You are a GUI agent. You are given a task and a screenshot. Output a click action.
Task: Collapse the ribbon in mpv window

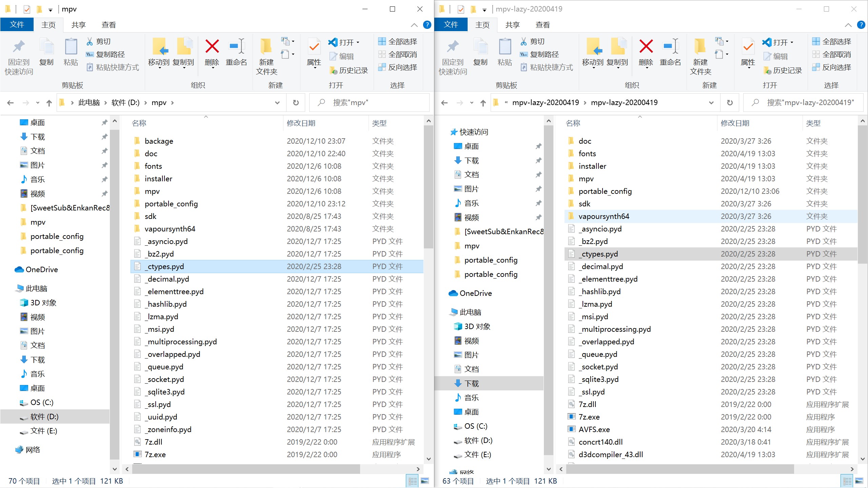(x=414, y=25)
